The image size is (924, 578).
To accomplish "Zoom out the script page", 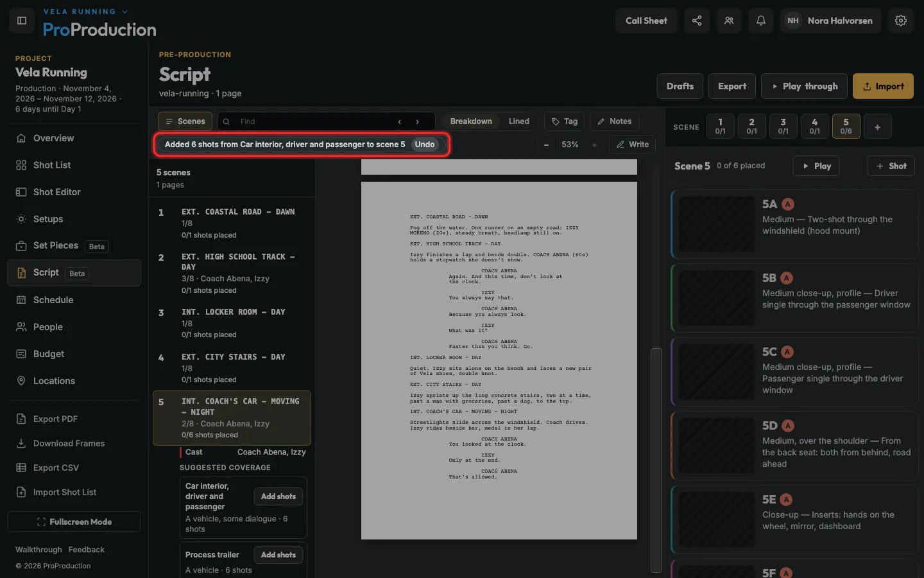I will tap(546, 144).
